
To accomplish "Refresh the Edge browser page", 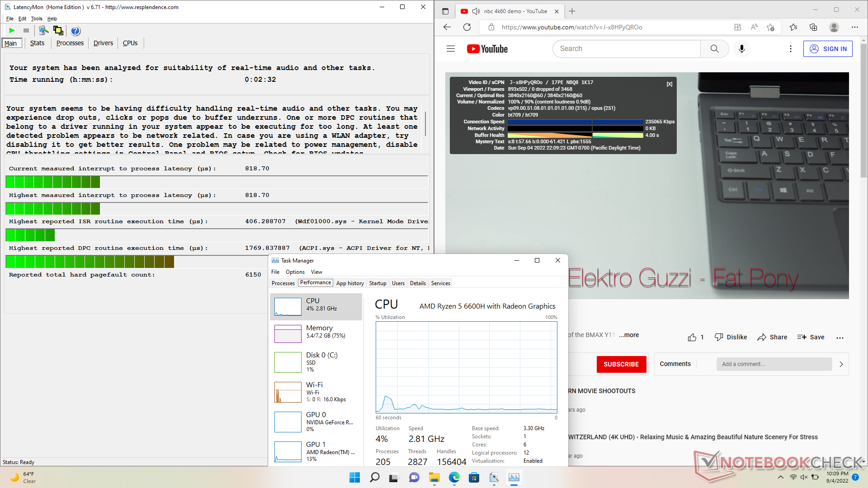I will pos(467,27).
